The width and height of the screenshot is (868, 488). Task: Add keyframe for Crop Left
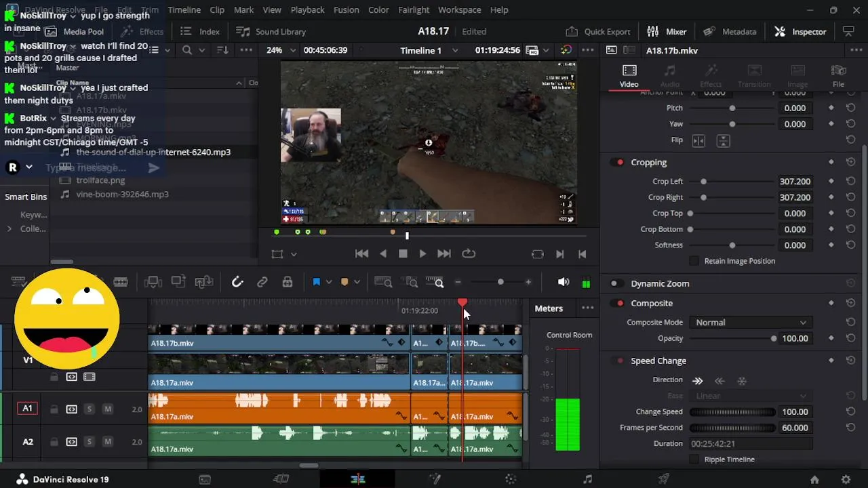point(831,182)
